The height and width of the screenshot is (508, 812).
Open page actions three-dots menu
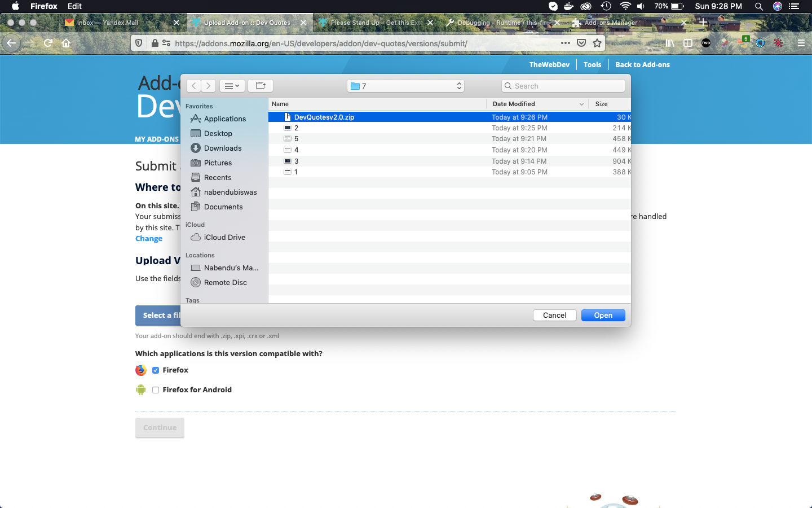click(x=565, y=43)
